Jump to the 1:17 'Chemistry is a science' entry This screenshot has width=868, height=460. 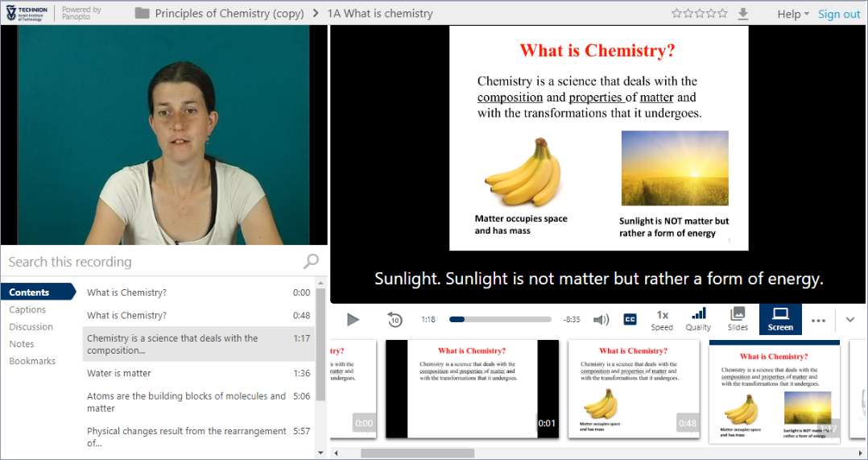(x=199, y=344)
